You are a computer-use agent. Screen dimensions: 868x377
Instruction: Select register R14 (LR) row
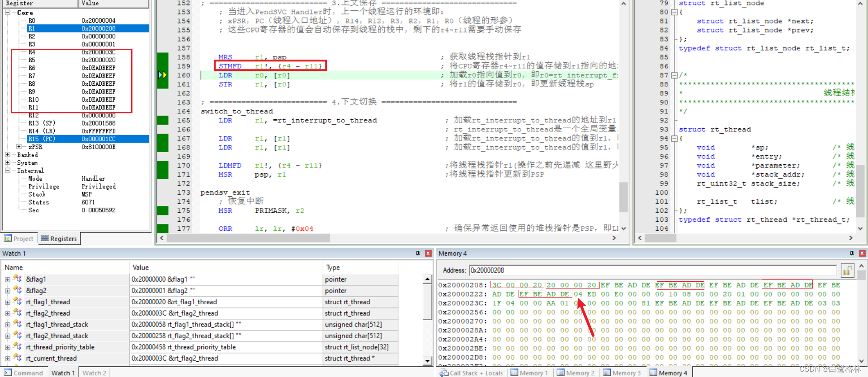[88, 131]
